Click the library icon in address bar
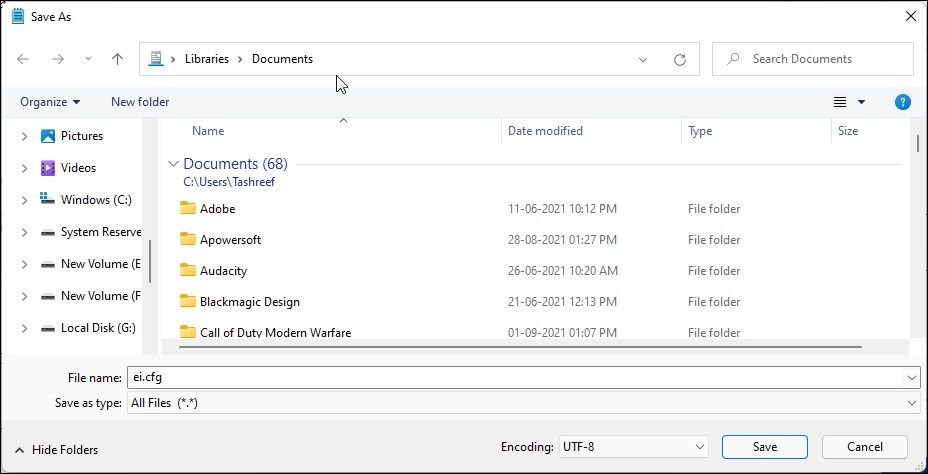The height and width of the screenshot is (474, 928). (156, 59)
